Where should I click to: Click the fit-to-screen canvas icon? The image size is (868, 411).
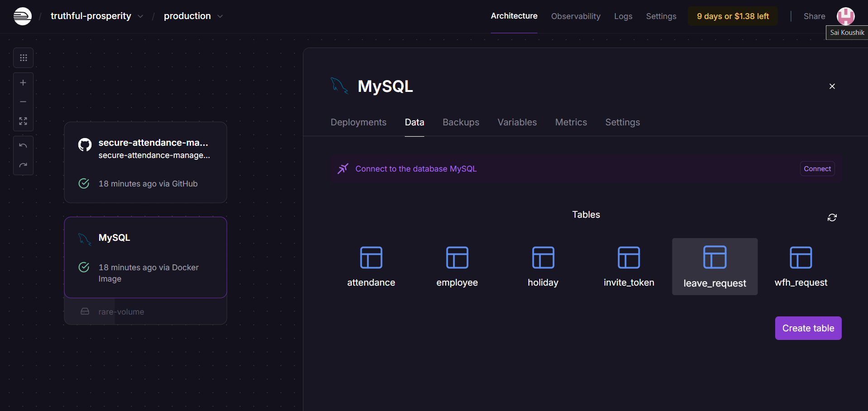[23, 121]
